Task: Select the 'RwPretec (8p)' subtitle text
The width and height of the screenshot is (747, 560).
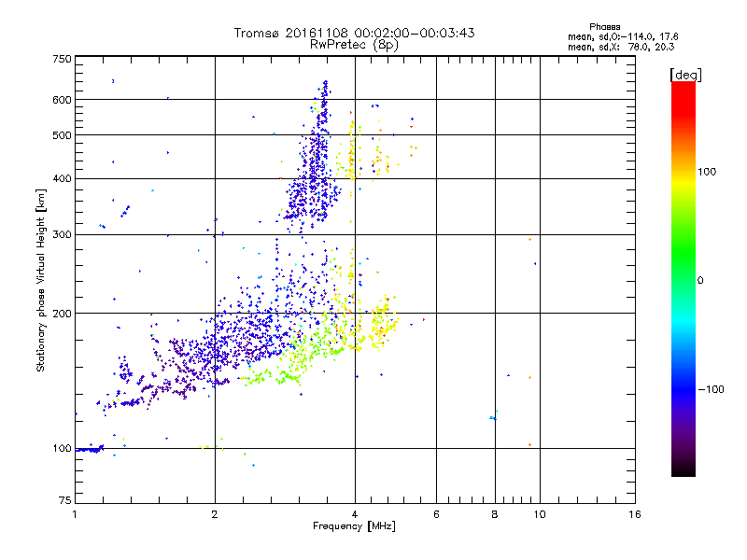Action: pyautogui.click(x=354, y=45)
